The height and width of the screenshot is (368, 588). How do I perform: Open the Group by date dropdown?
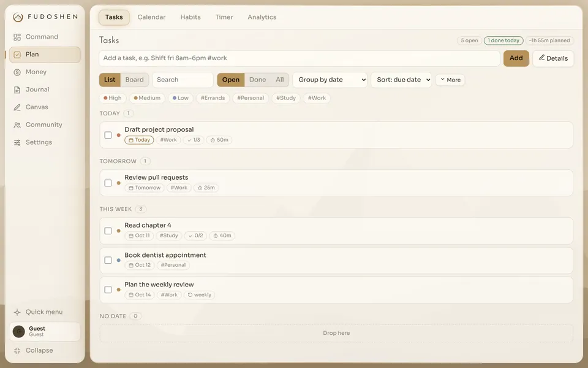(330, 80)
